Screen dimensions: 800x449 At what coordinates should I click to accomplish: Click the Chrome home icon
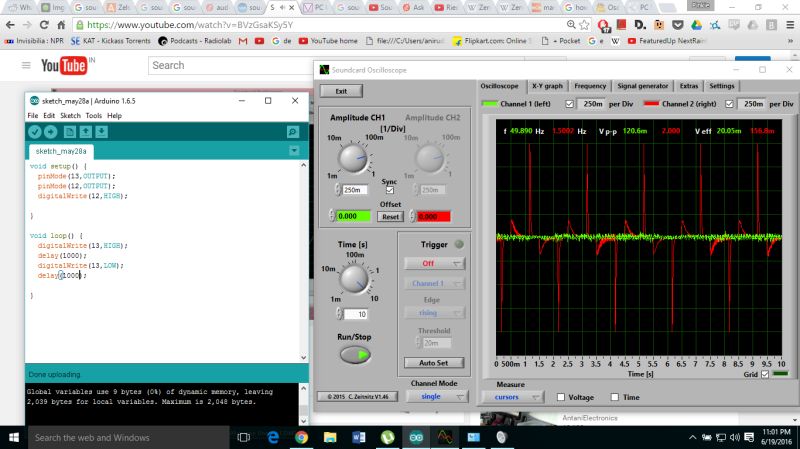(61, 24)
